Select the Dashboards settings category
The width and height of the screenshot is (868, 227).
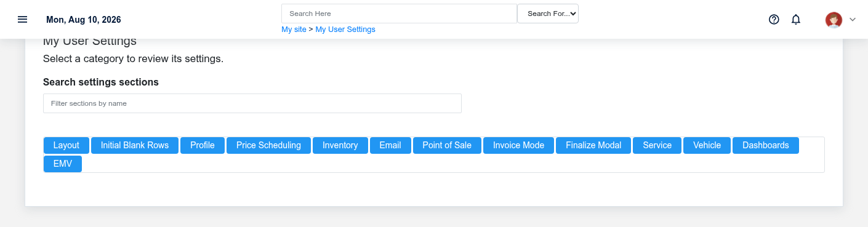coord(766,145)
